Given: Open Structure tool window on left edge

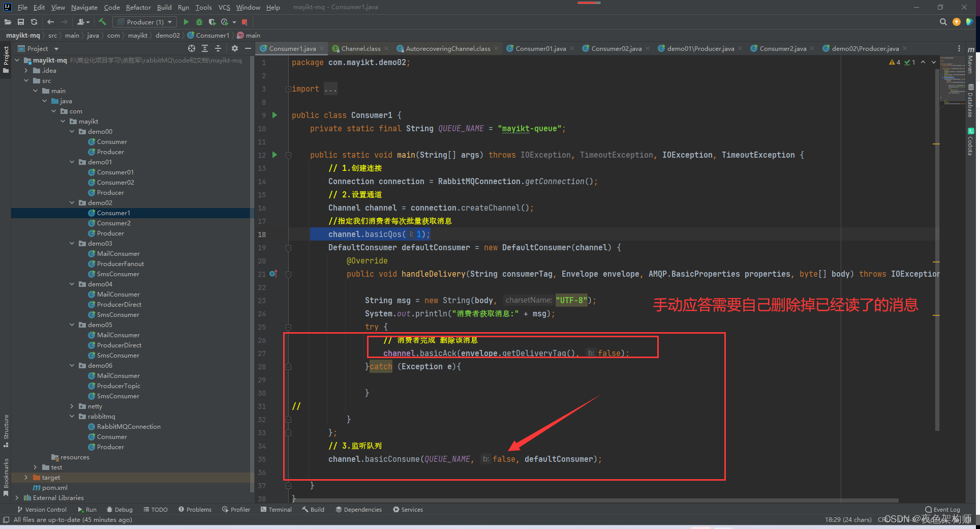Looking at the screenshot, I should (6, 430).
